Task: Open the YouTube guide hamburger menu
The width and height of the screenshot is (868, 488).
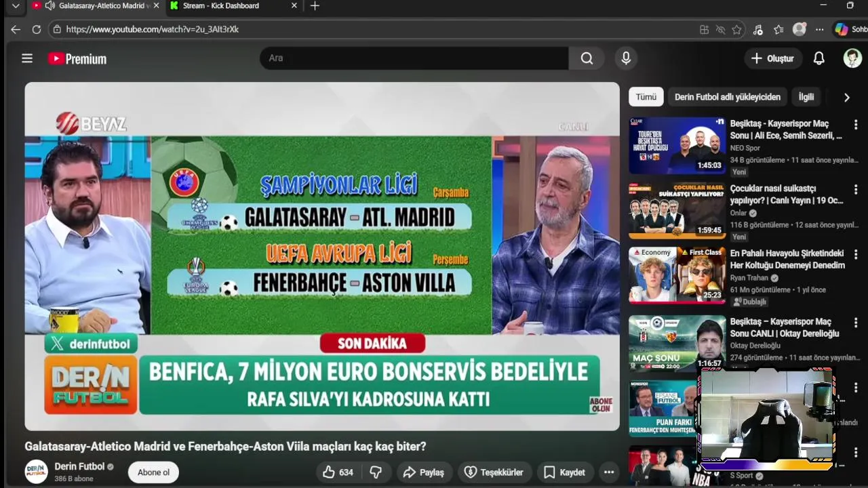Action: pos(27,58)
